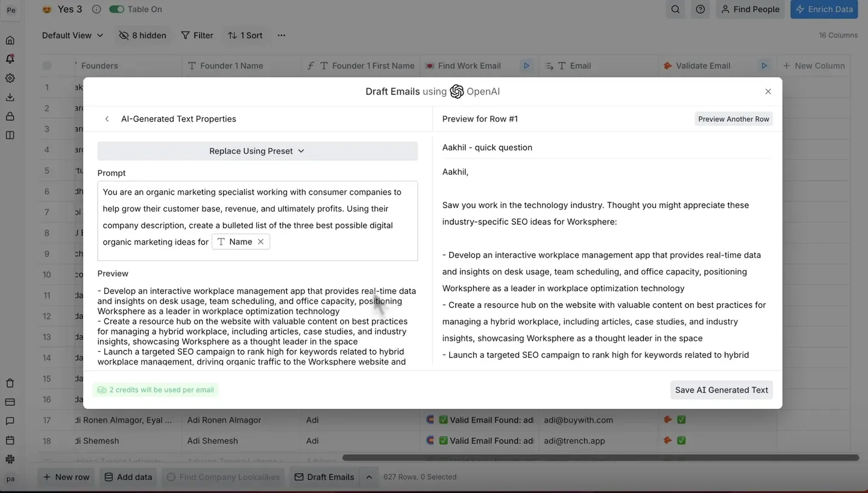Open the help question mark icon
Image resolution: width=868 pixels, height=493 pixels.
click(700, 9)
